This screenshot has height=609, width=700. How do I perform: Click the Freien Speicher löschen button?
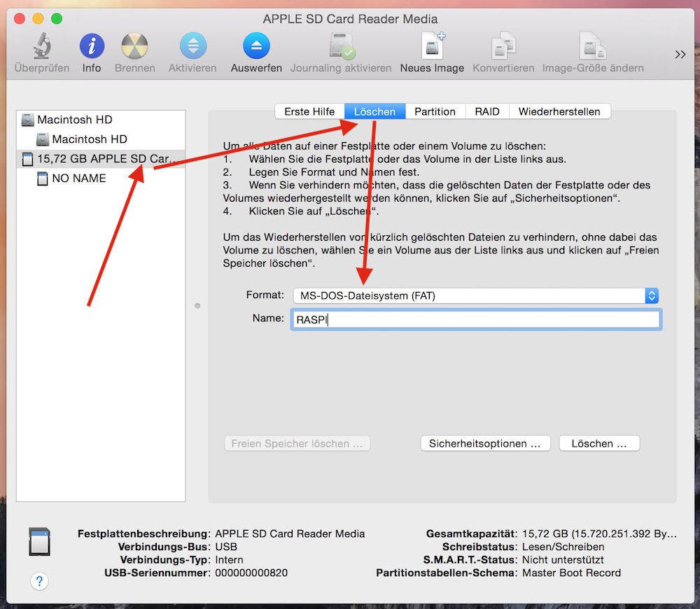(x=297, y=443)
